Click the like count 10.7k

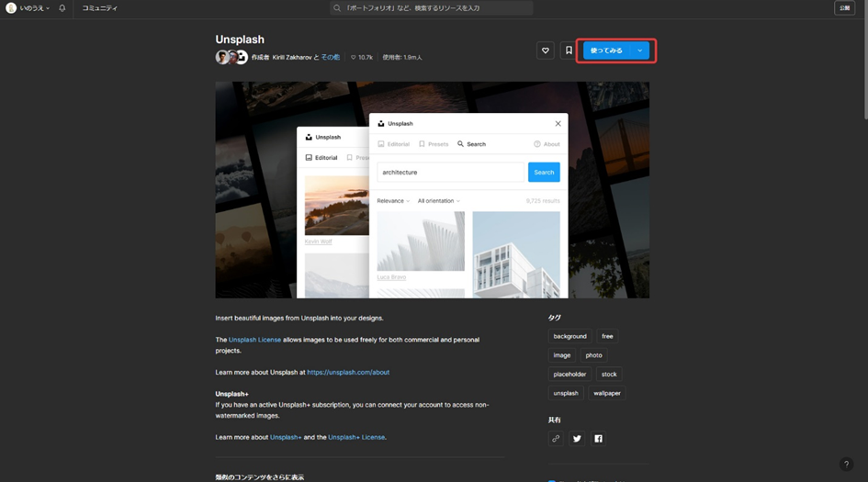tap(362, 57)
